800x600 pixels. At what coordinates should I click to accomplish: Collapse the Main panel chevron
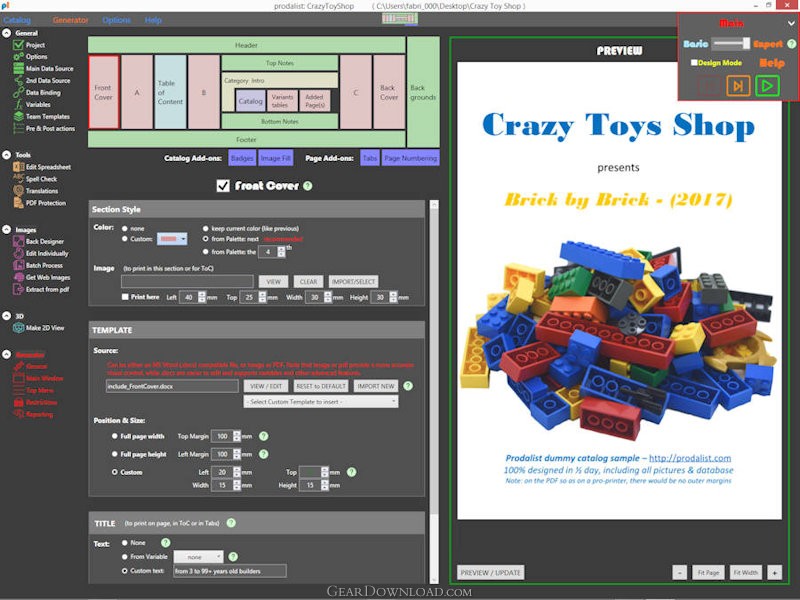(x=791, y=23)
